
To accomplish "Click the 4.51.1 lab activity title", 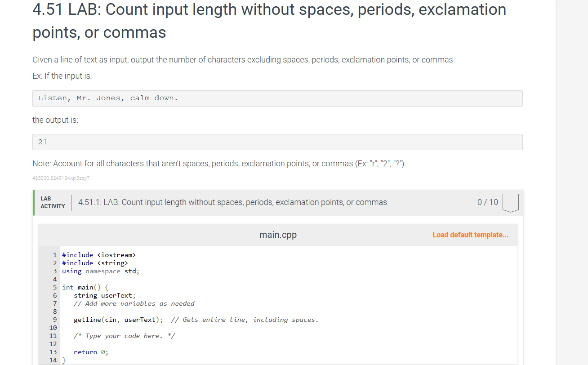I will click(x=232, y=202).
